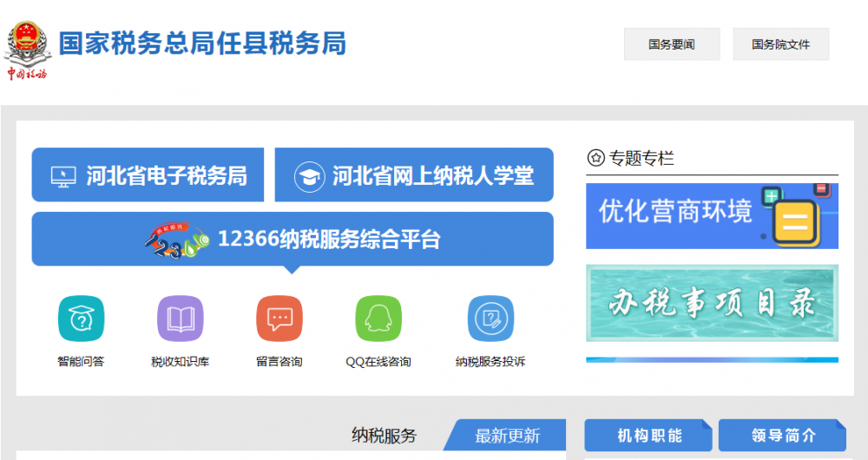This screenshot has height=460, width=868.
Task: Select the 纳税服务 tab
Action: [385, 436]
